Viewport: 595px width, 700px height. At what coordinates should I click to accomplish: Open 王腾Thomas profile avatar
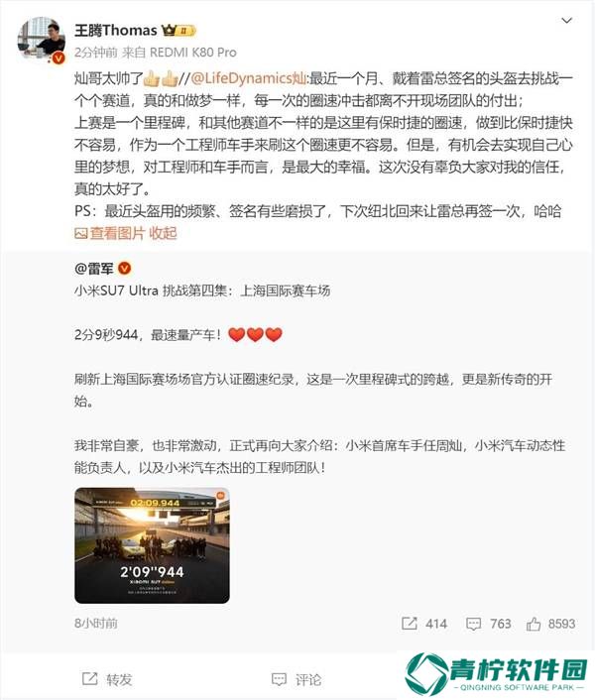(41, 39)
